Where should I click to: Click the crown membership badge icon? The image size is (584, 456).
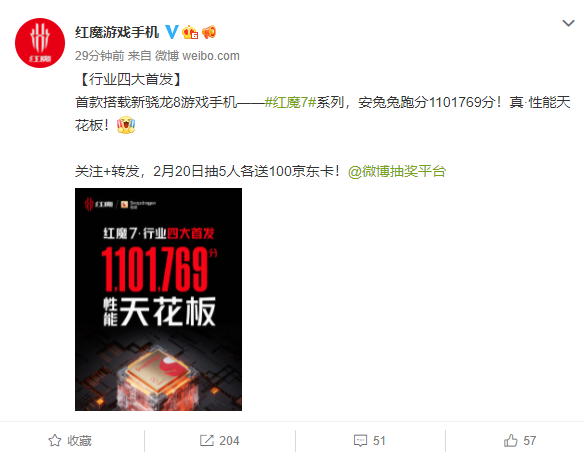click(190, 32)
